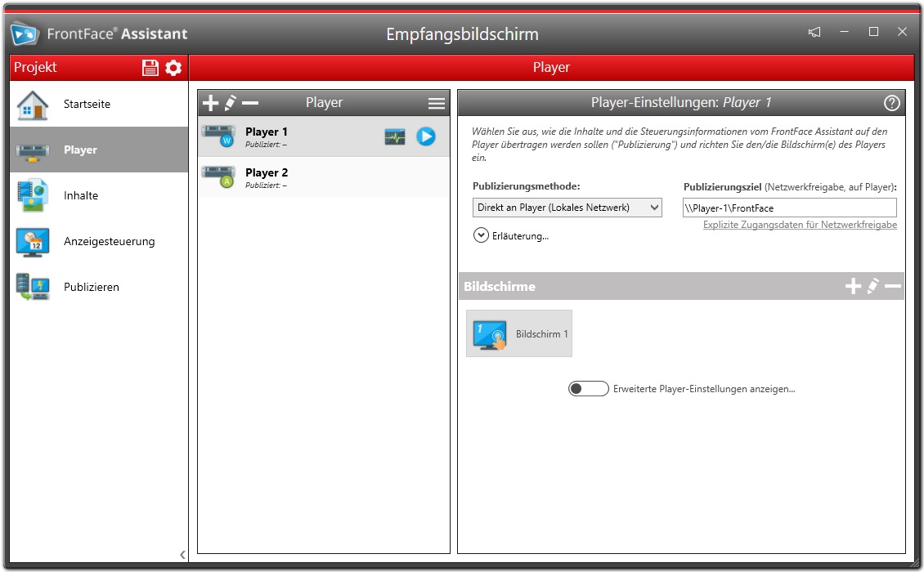Open Inhalte section in sidebar

point(99,195)
